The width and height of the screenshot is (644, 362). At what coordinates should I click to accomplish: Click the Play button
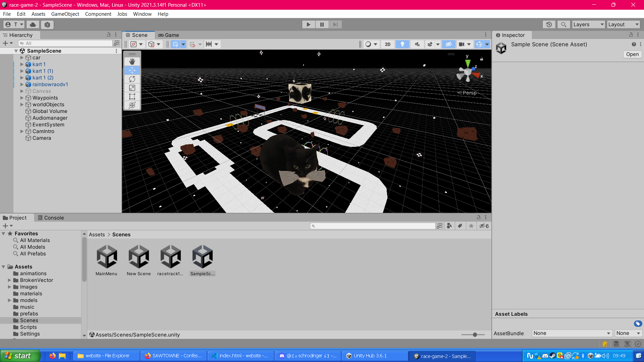pyautogui.click(x=308, y=24)
